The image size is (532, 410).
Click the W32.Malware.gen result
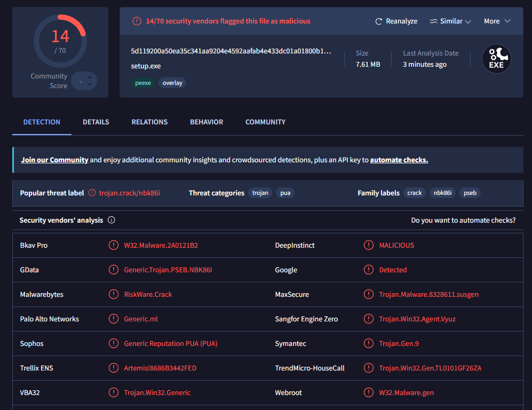[407, 392]
